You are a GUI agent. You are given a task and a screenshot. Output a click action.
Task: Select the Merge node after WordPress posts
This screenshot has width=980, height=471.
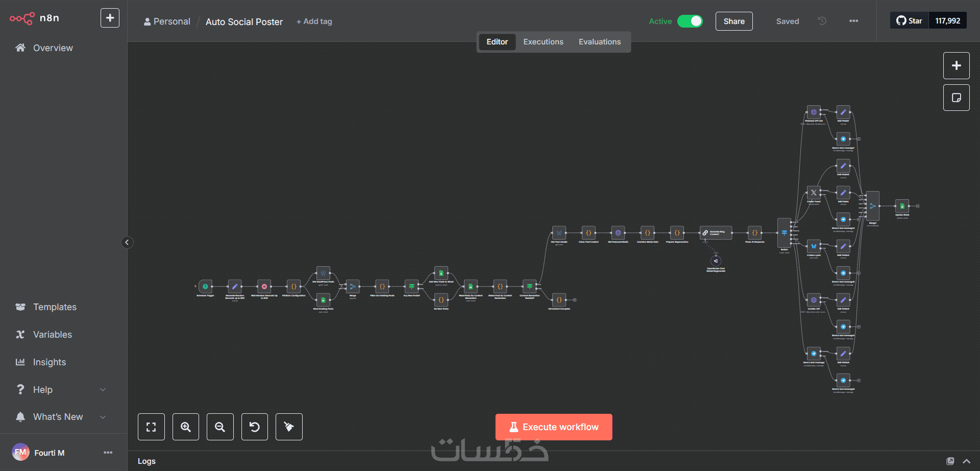pyautogui.click(x=353, y=287)
